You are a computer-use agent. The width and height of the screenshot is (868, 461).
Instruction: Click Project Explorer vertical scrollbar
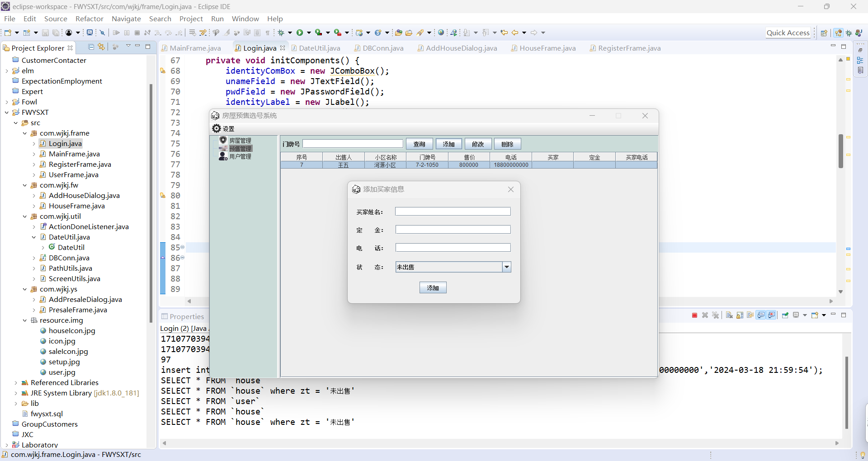(151, 203)
